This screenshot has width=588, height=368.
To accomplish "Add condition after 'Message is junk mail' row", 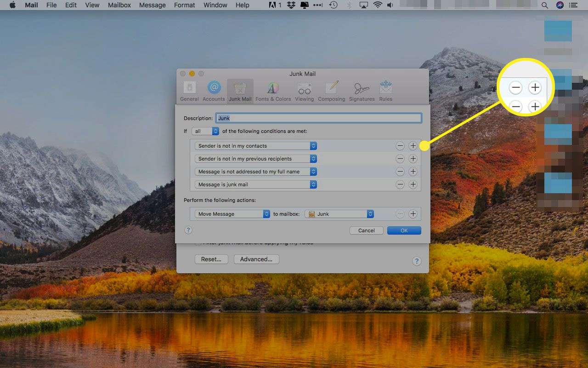I will 413,184.
